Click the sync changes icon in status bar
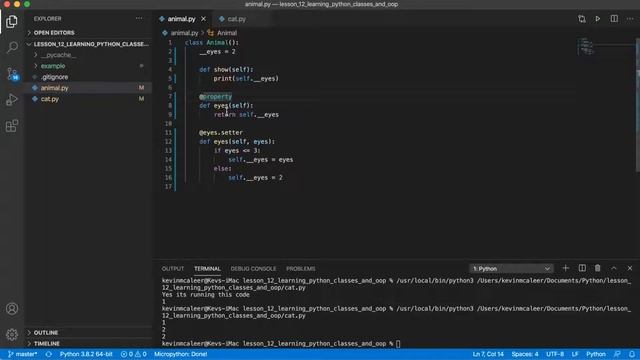The image size is (640, 360). tap(49, 354)
